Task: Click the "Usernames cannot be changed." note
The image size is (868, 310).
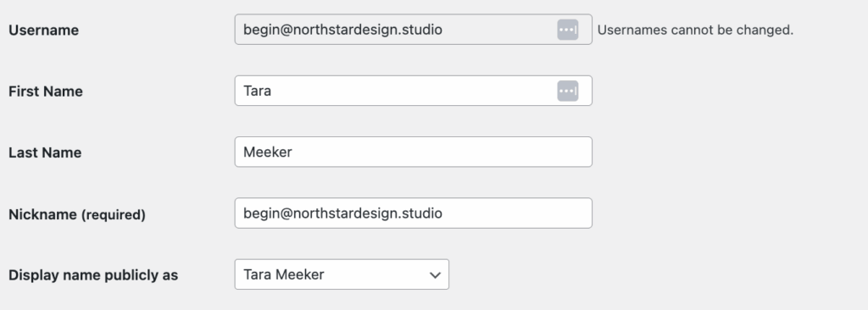Action: pyautogui.click(x=695, y=30)
